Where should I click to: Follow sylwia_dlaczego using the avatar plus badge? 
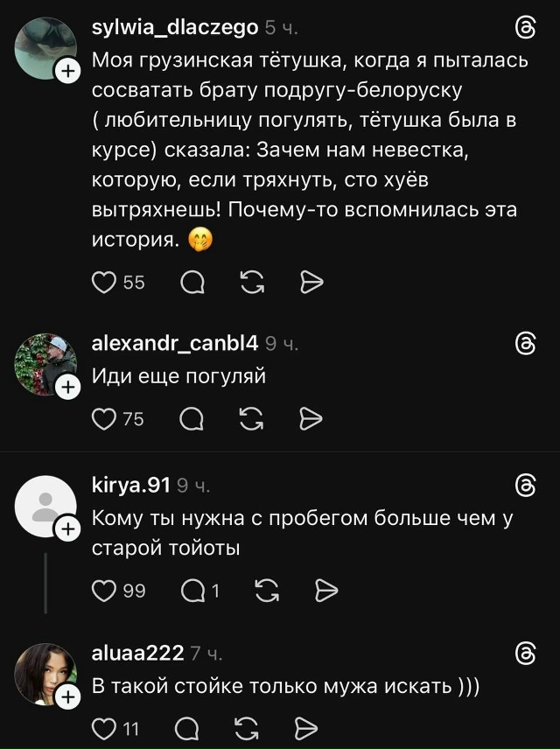pos(67,73)
